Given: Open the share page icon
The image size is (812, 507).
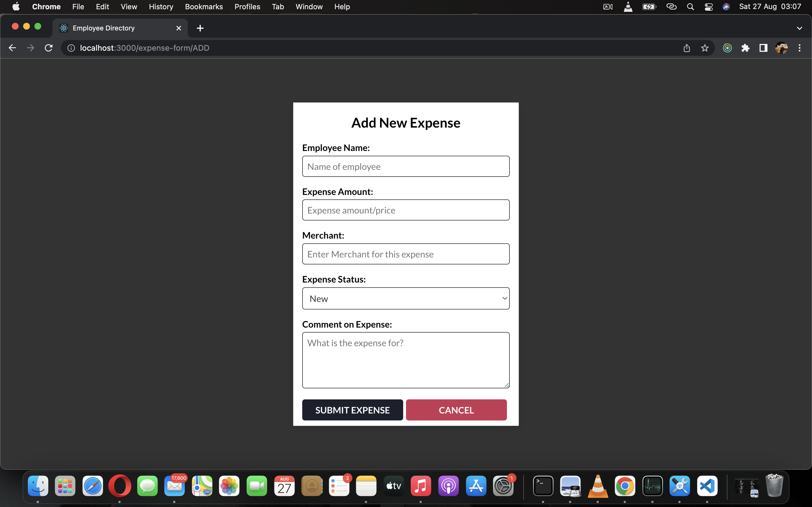Looking at the screenshot, I should 687,48.
